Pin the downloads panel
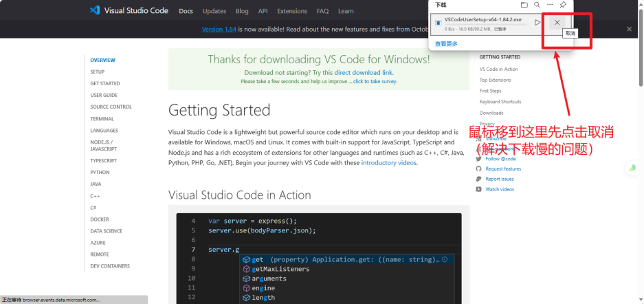The height and width of the screenshot is (304, 644). click(563, 5)
